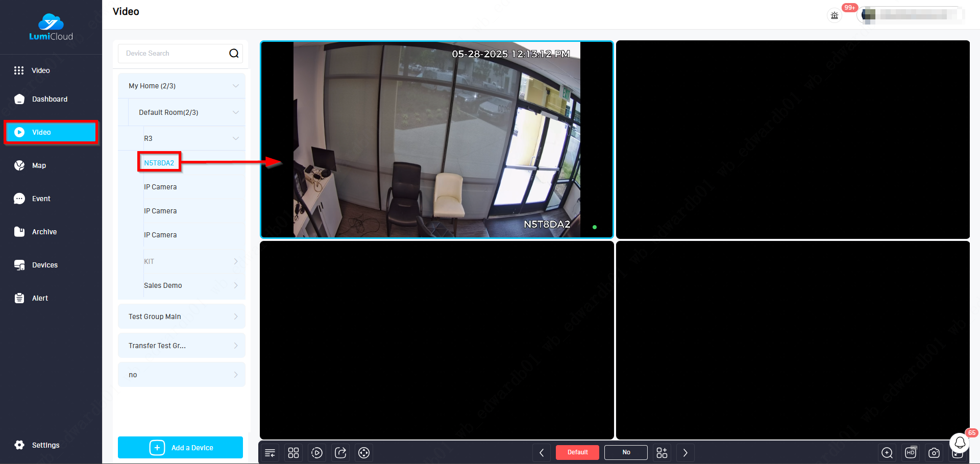Image resolution: width=980 pixels, height=464 pixels.
Task: Go to the Archive section
Action: (x=44, y=232)
